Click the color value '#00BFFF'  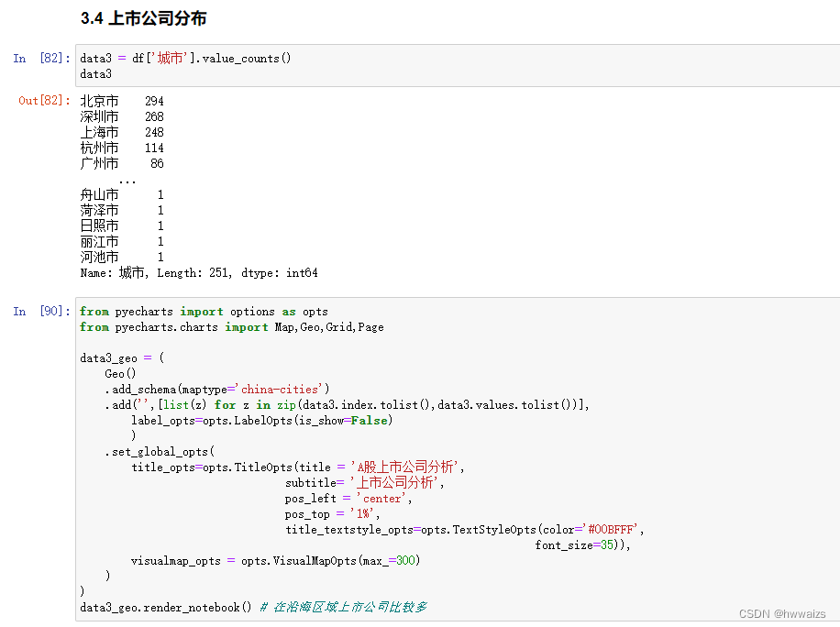click(612, 530)
